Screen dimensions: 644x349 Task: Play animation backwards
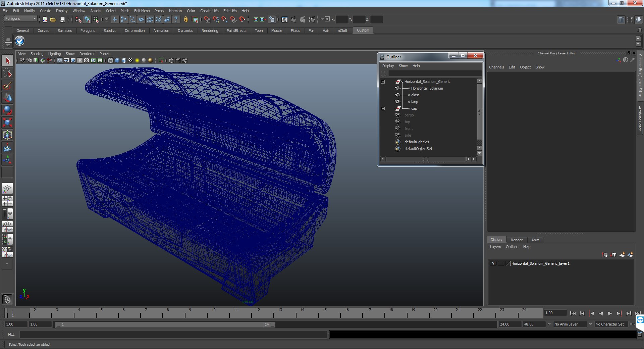coord(601,313)
